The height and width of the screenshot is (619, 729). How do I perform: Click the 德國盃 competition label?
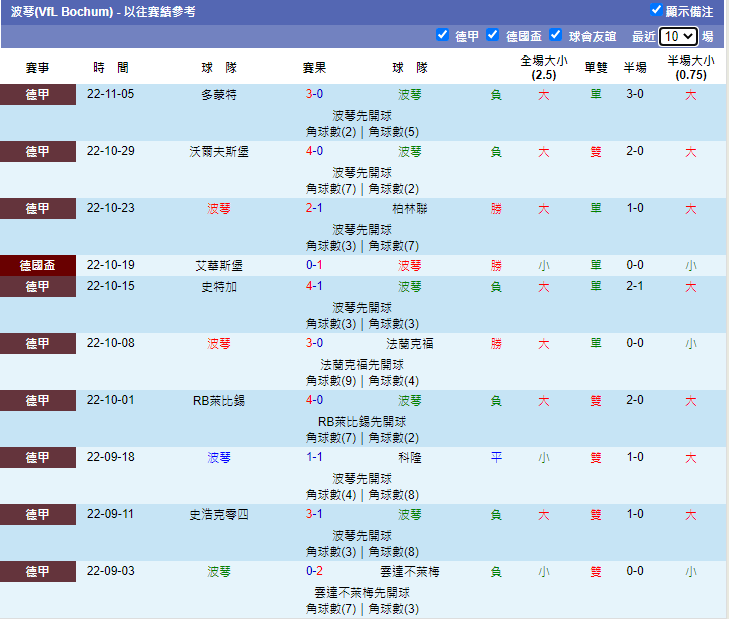[38, 266]
